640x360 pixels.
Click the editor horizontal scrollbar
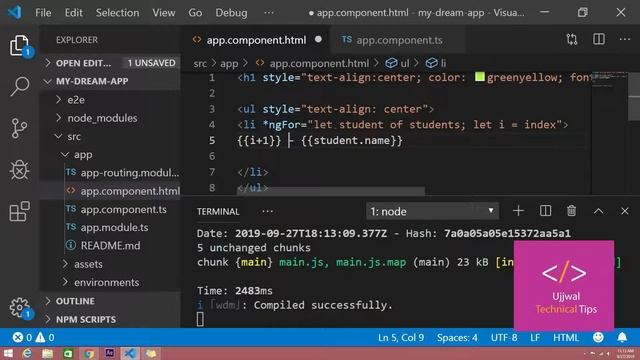pyautogui.click(x=331, y=191)
